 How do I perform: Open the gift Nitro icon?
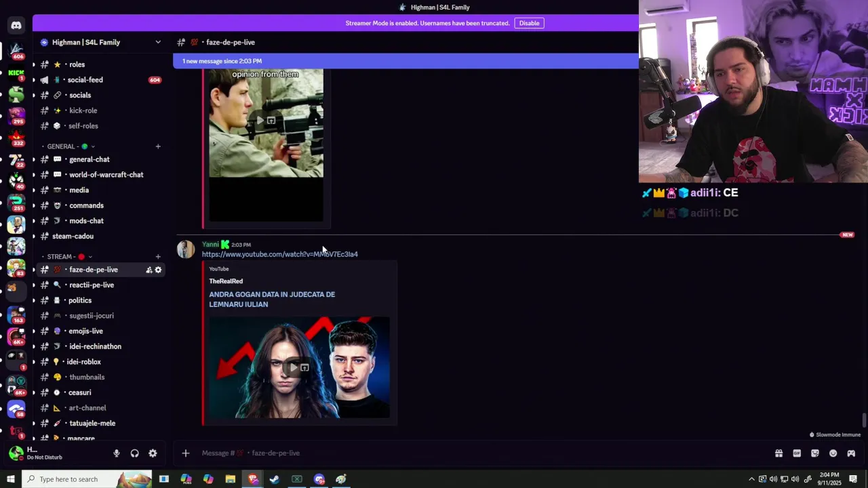[x=778, y=453]
